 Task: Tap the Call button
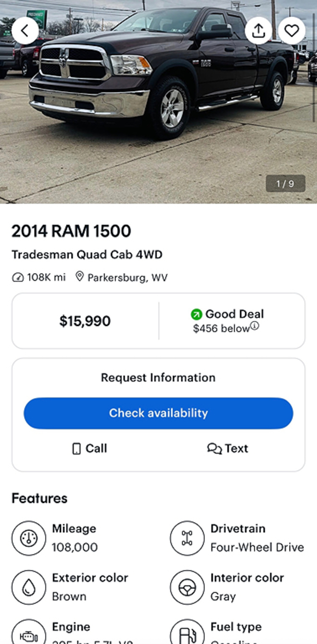[89, 448]
